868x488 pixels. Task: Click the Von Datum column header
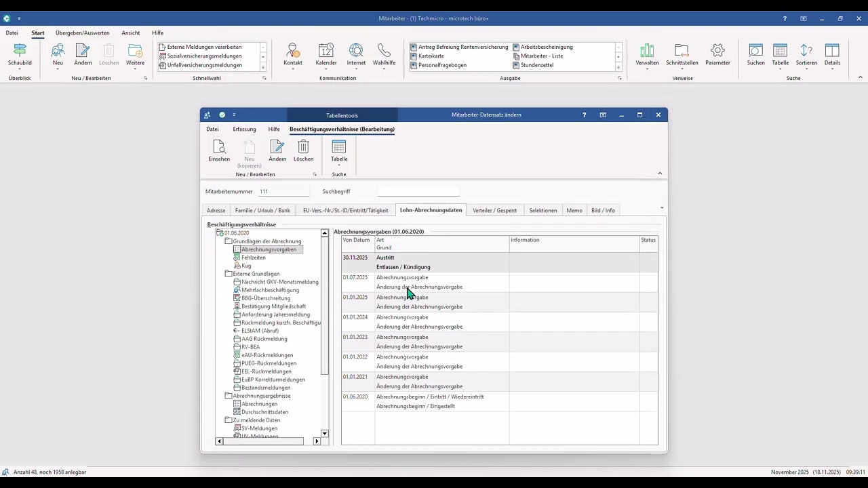click(x=358, y=244)
